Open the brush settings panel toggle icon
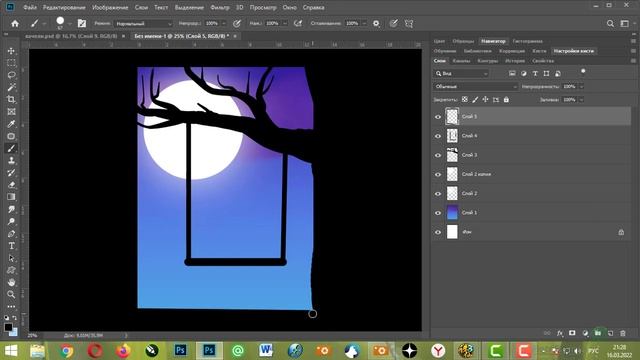The image size is (640, 360). [x=82, y=24]
